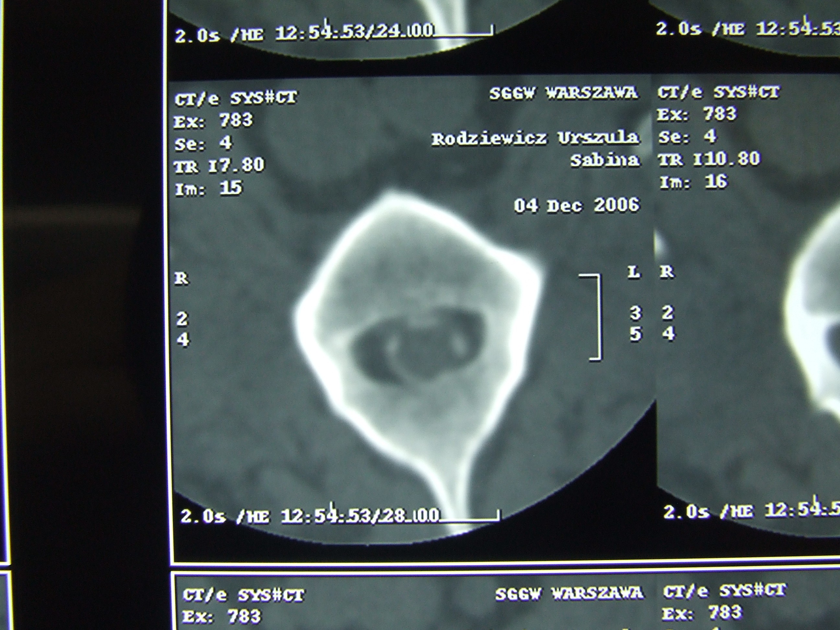This screenshot has width=840, height=630.
Task: Click the 'TR I10.80' table position label
Action: point(709,159)
